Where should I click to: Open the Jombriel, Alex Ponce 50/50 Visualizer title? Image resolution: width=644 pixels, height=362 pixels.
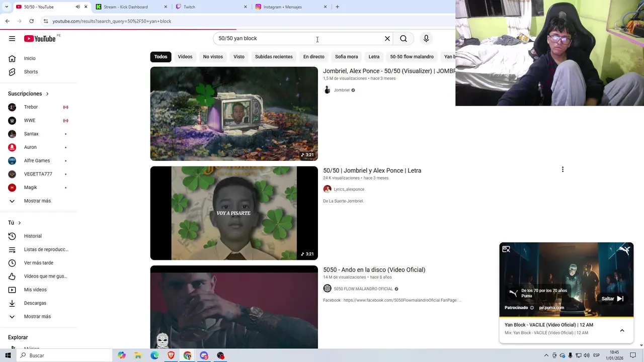pyautogui.click(x=389, y=71)
